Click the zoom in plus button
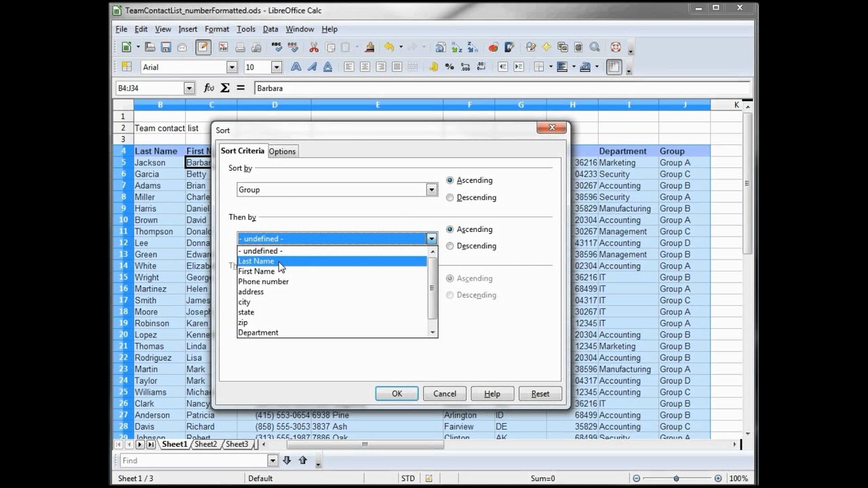 718,479
